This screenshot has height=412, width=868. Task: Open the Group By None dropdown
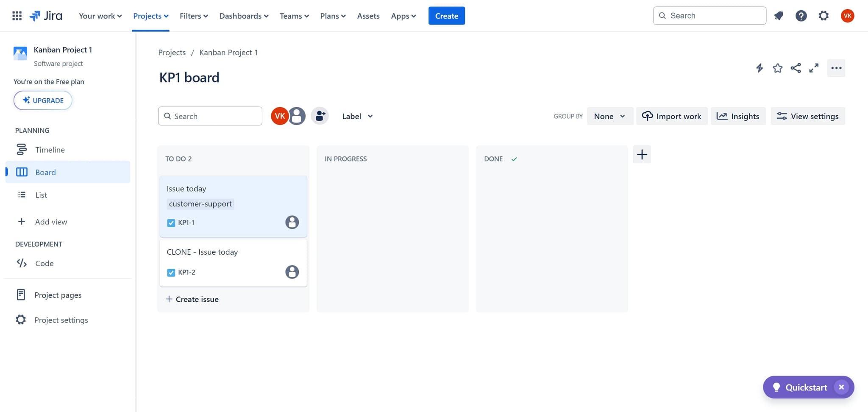(609, 116)
